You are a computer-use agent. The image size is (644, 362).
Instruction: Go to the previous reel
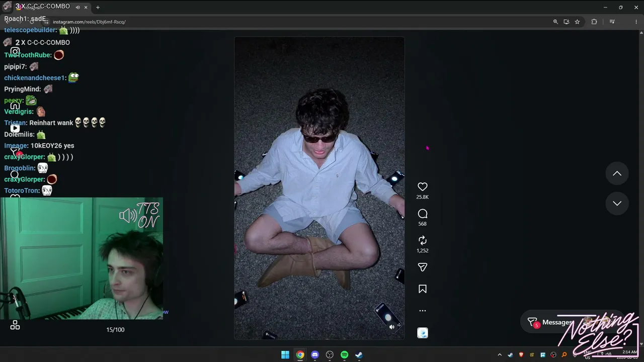pyautogui.click(x=617, y=173)
